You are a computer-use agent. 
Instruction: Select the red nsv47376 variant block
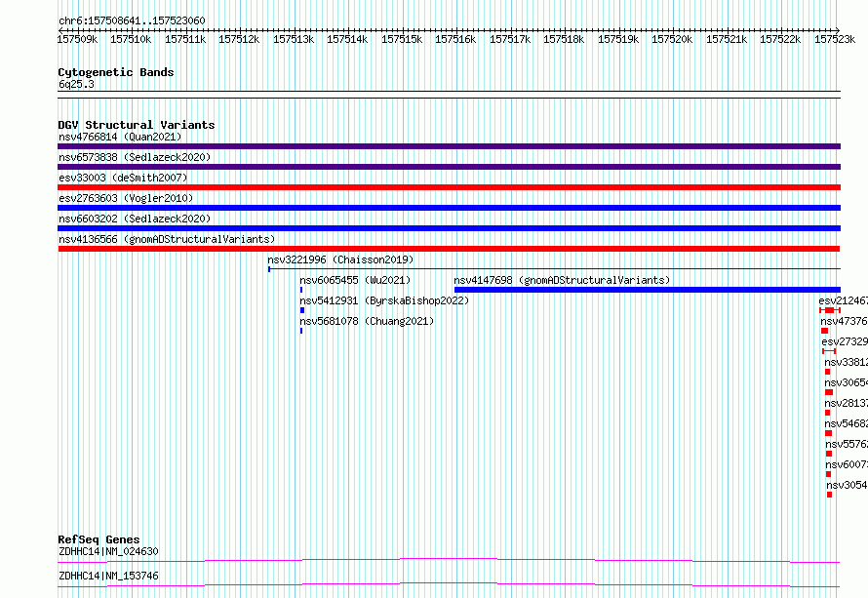click(x=824, y=331)
